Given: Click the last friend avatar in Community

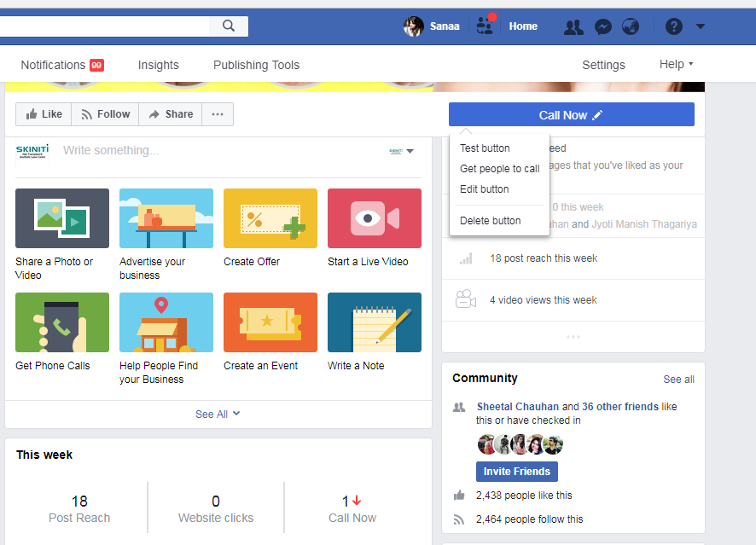Looking at the screenshot, I should coord(553,444).
